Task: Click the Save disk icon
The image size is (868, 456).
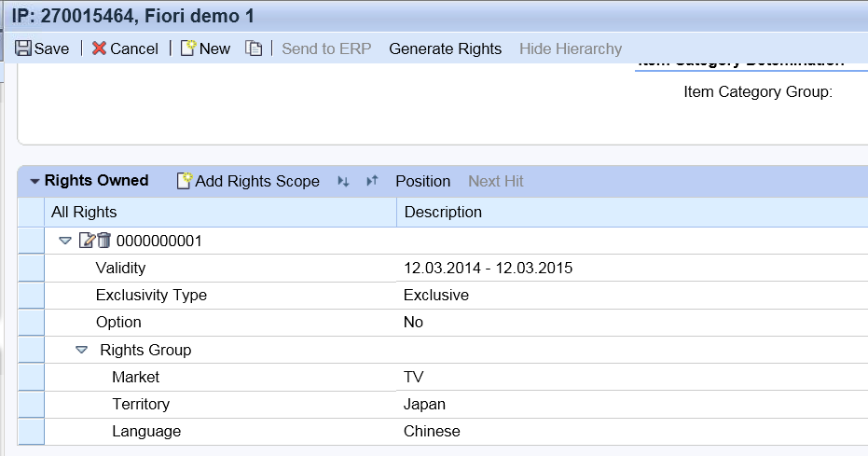Action: pyautogui.click(x=23, y=48)
